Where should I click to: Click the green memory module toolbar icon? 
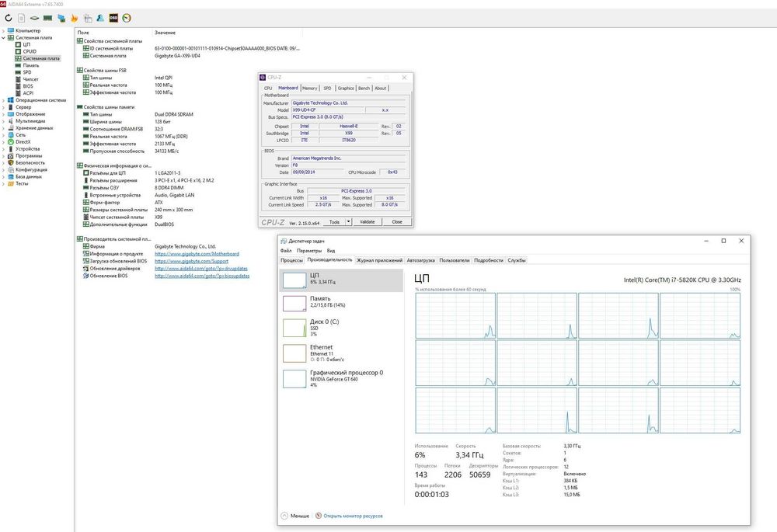47,17
